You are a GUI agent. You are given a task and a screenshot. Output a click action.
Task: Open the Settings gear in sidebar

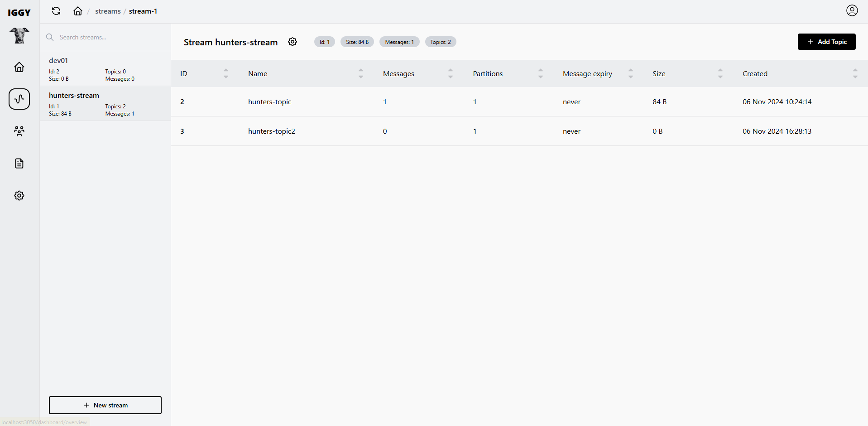click(19, 195)
